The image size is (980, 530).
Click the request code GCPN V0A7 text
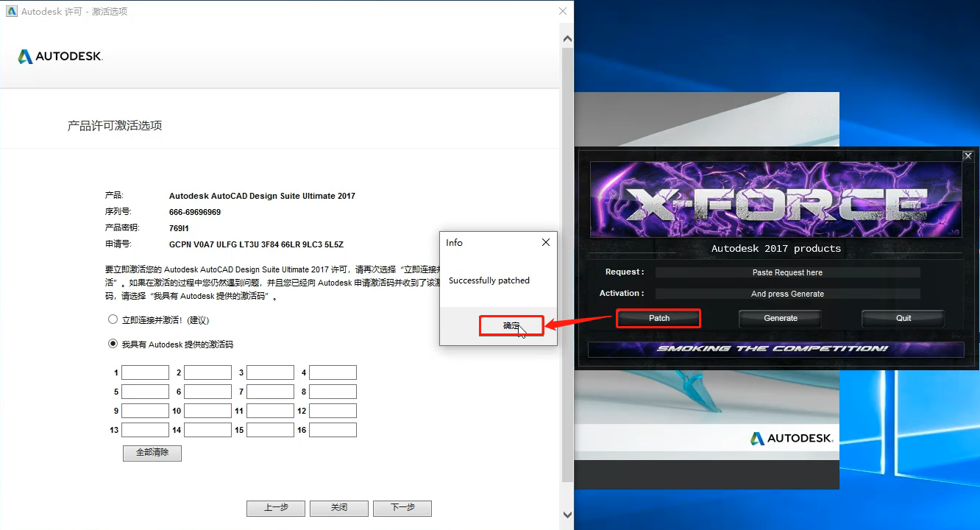[x=256, y=244]
